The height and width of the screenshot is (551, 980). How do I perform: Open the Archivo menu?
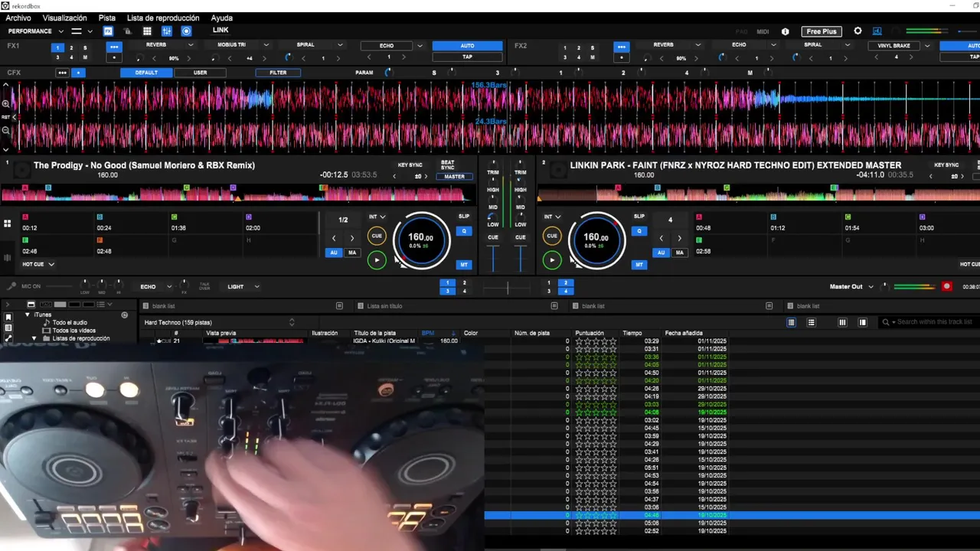coord(18,18)
